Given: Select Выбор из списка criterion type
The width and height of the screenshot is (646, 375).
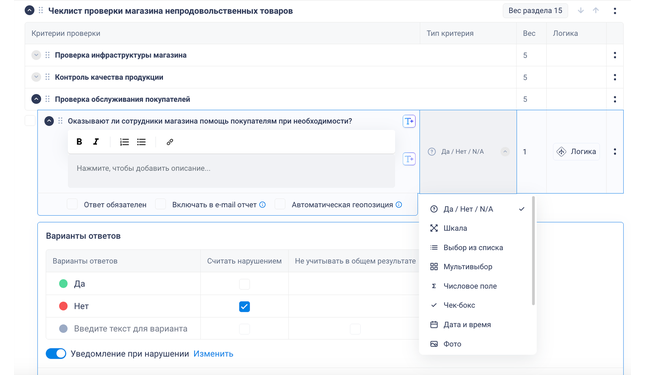Looking at the screenshot, I should coord(476,247).
